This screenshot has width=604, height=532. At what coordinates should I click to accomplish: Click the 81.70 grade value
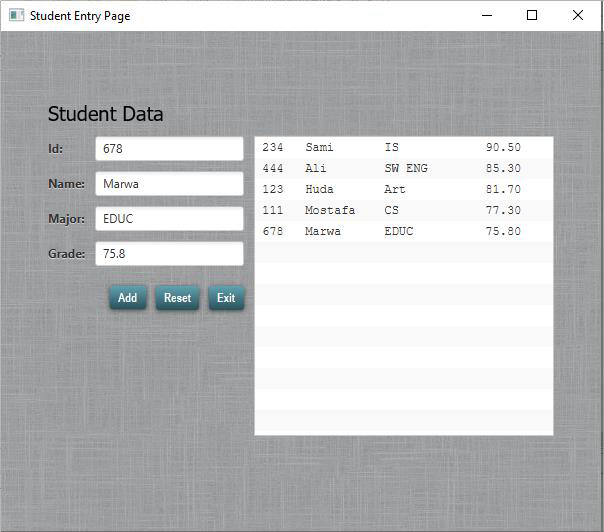tap(503, 189)
